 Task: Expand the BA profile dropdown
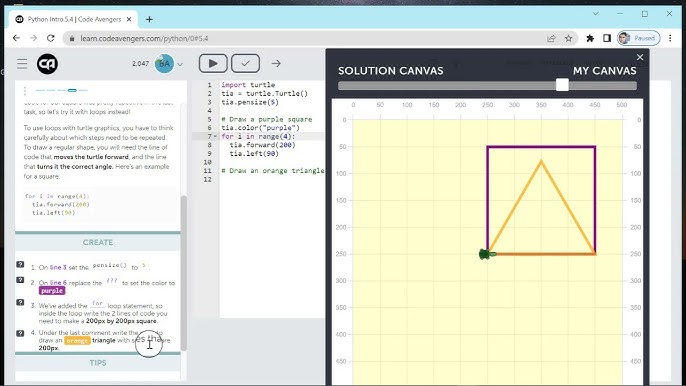coord(180,64)
